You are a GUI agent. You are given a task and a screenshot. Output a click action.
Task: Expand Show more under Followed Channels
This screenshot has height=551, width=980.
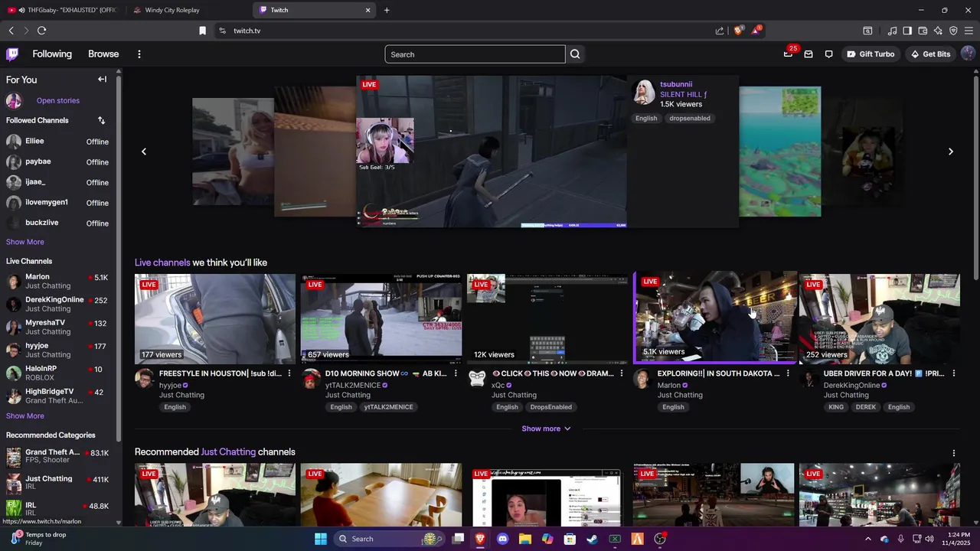tap(25, 242)
